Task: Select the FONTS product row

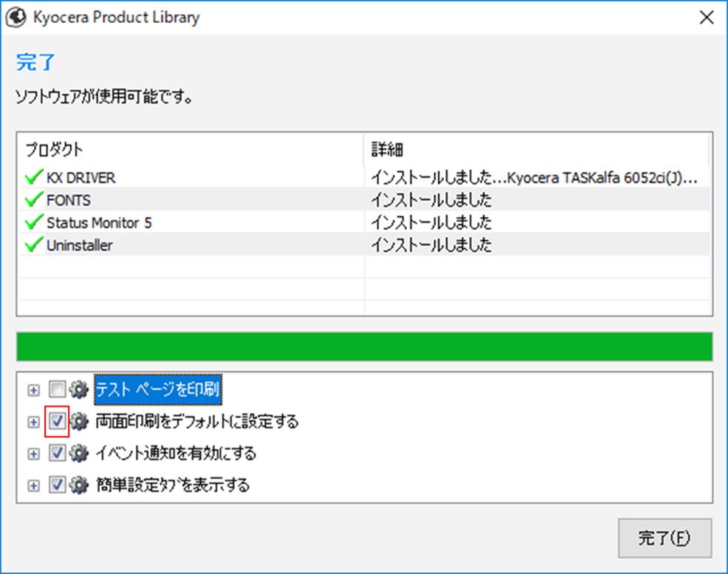Action: [x=365, y=199]
